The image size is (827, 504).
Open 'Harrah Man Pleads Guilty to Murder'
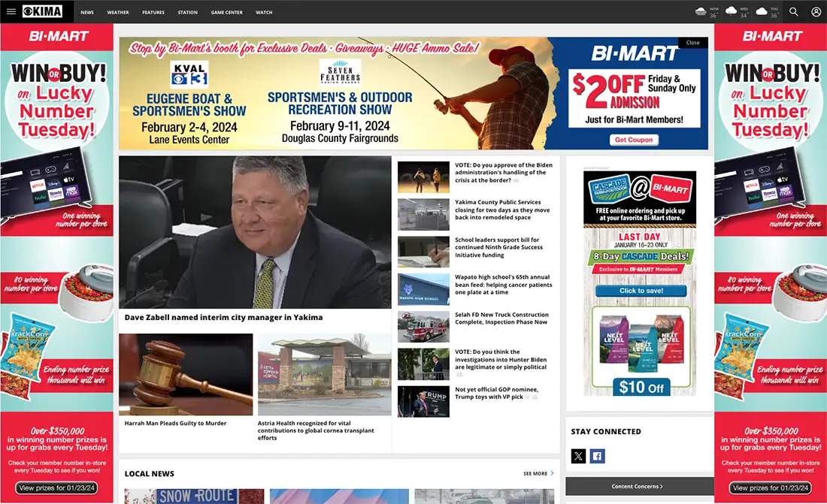[x=176, y=423]
